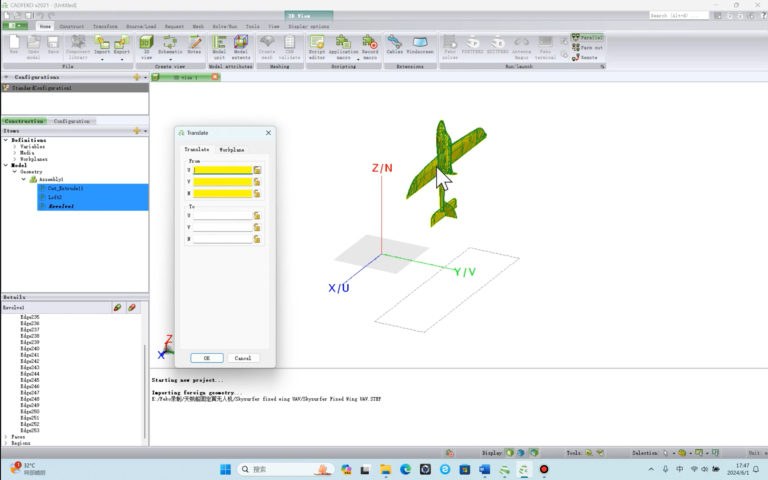Image resolution: width=768 pixels, height=480 pixels.
Task: Launch the Script editor
Action: (x=317, y=47)
